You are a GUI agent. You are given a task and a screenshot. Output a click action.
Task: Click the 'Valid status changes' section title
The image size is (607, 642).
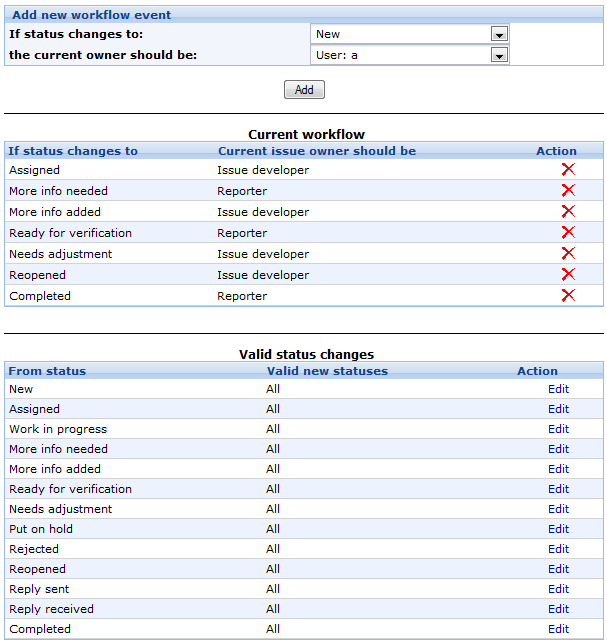[306, 354]
